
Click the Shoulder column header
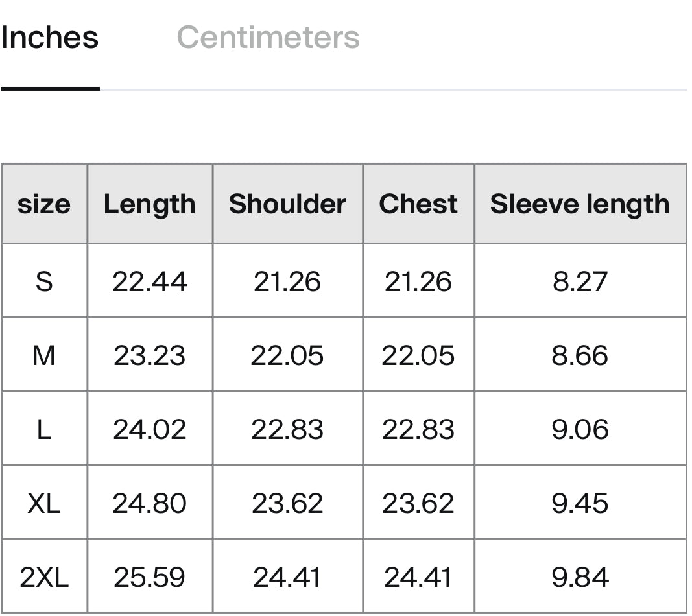coord(287,204)
